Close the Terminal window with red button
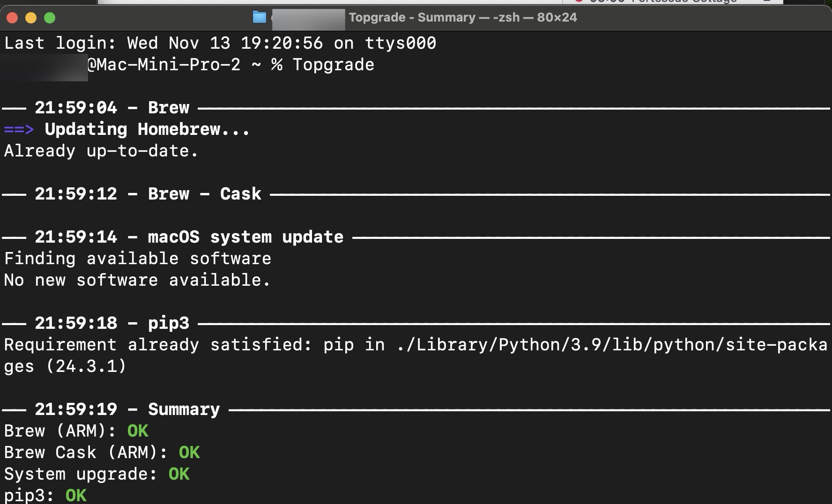The image size is (832, 504). [x=12, y=18]
